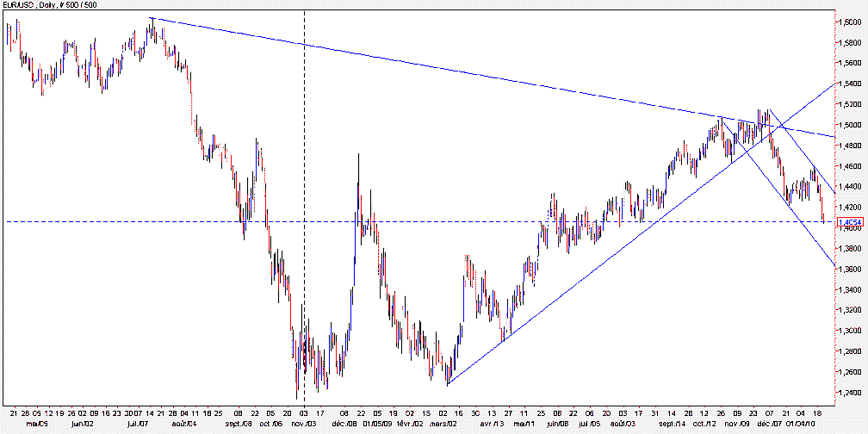Select the "1,5600" price axis label

pos(850,63)
